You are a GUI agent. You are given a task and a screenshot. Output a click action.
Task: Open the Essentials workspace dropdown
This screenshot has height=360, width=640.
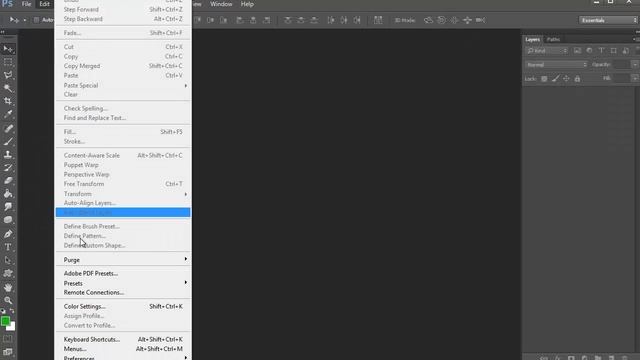pos(608,20)
